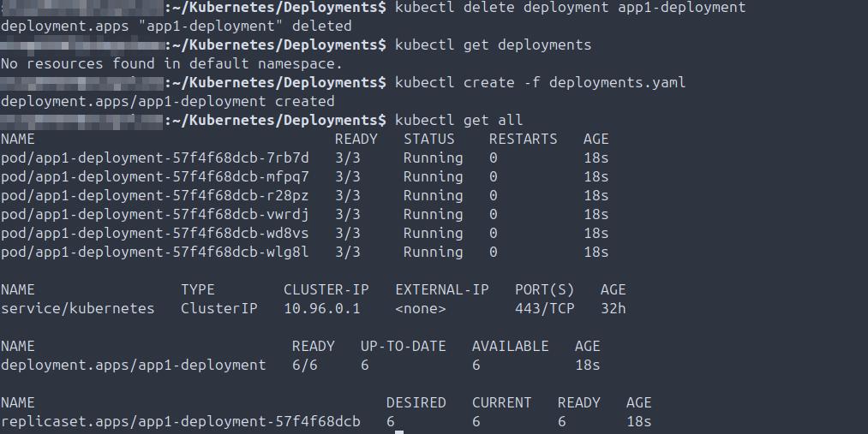Click the 'No resources found in default namespace.' message
The width and height of the screenshot is (868, 434).
point(171,63)
